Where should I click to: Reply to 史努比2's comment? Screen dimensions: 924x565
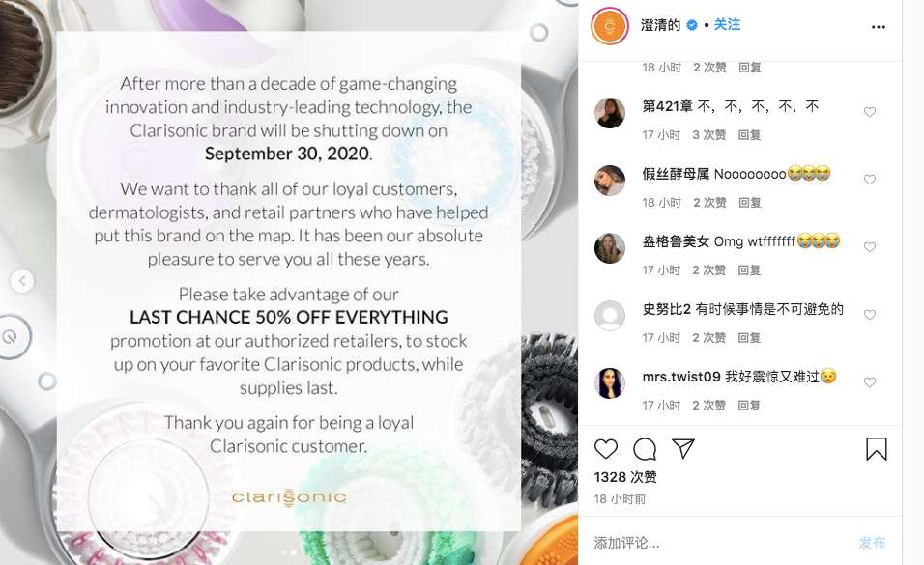pos(750,338)
